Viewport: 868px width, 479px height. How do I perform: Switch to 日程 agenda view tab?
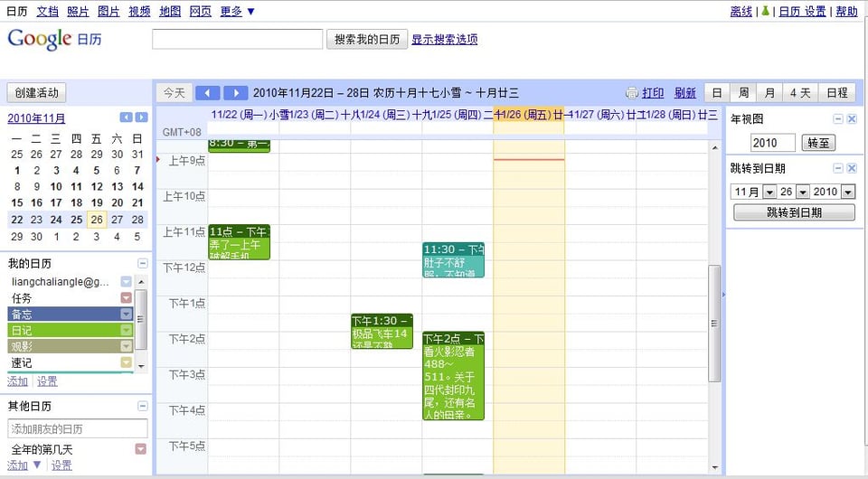pos(837,93)
